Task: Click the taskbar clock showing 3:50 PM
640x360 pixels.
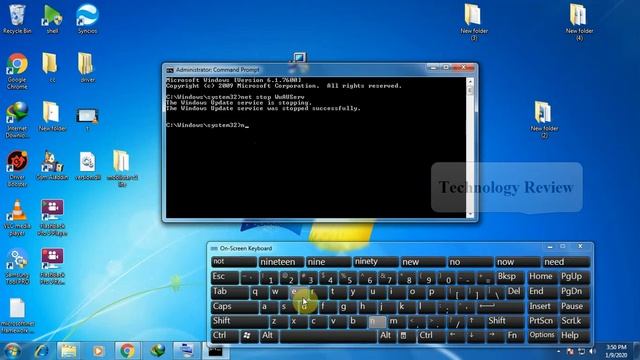Action: 617,351
